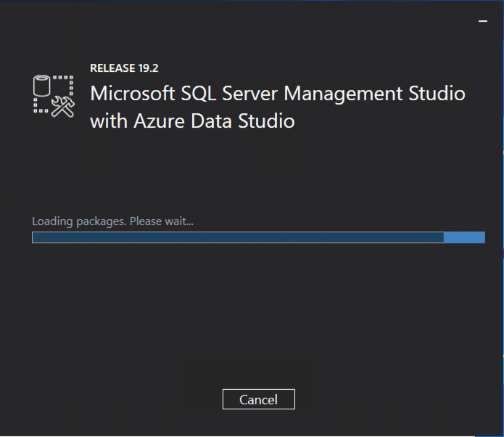
Task: Click the word "RELEASE" above the title
Action: tap(112, 68)
